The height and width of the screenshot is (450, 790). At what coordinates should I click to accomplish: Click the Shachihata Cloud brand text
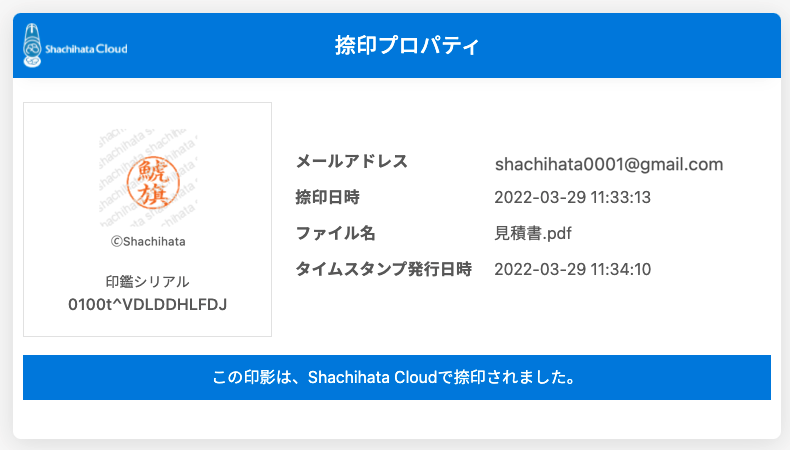pyautogui.click(x=86, y=49)
